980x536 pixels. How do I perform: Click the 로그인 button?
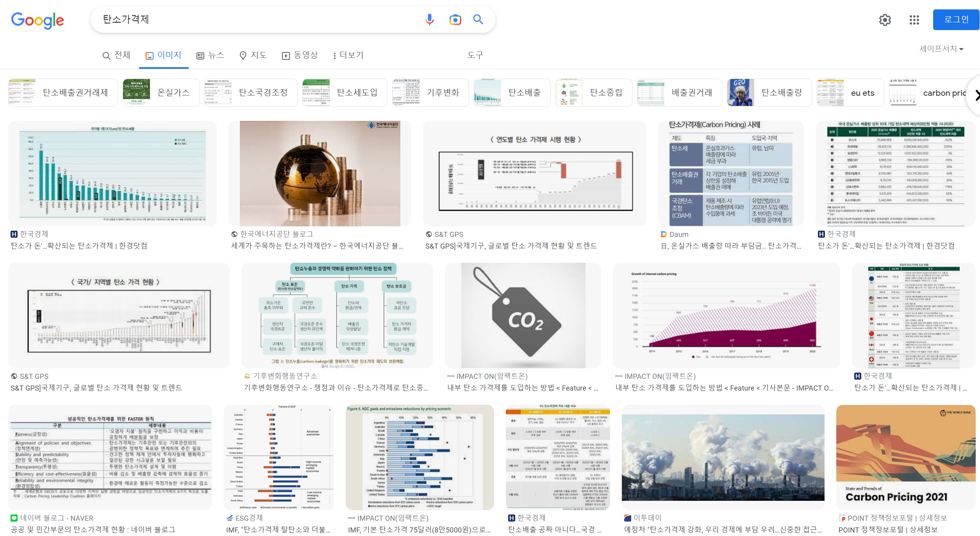(x=956, y=20)
